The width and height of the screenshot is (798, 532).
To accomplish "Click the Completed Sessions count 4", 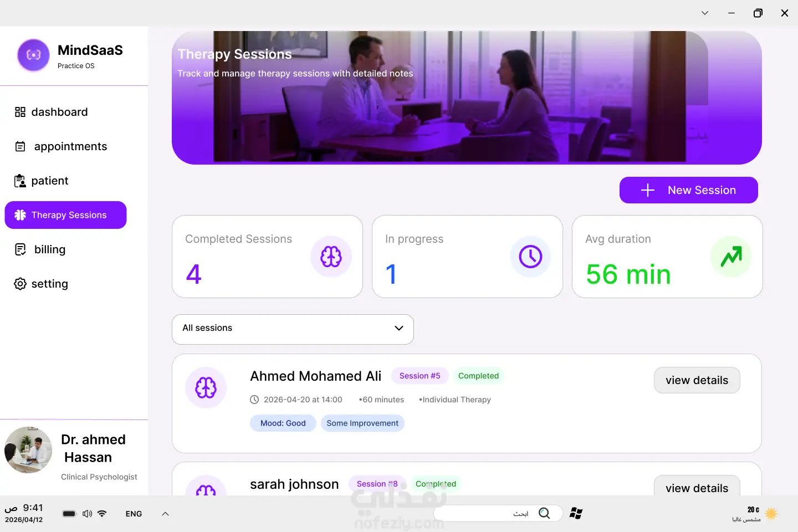I will [x=193, y=274].
